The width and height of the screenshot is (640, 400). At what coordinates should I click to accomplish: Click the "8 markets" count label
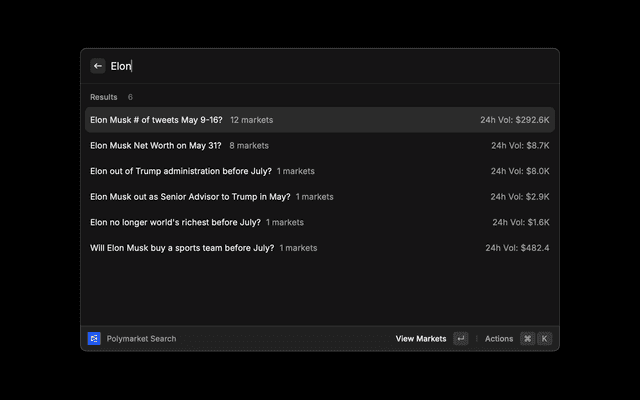point(249,146)
